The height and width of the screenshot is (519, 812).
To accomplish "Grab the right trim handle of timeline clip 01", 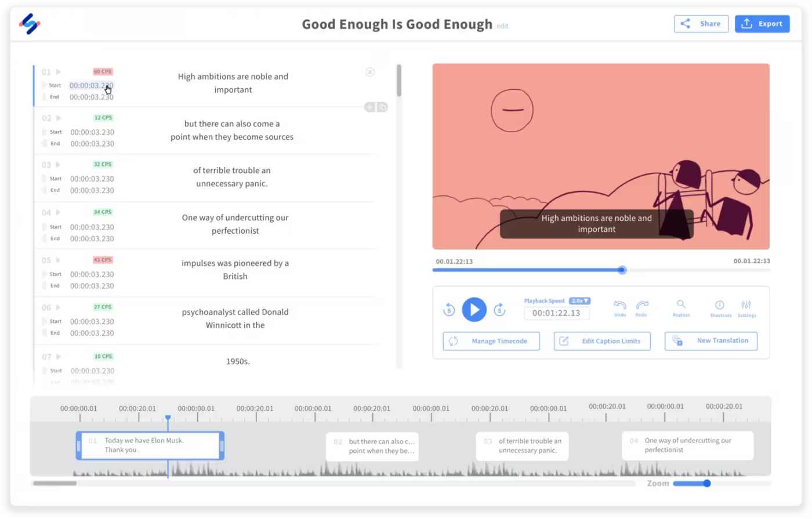I will point(222,446).
